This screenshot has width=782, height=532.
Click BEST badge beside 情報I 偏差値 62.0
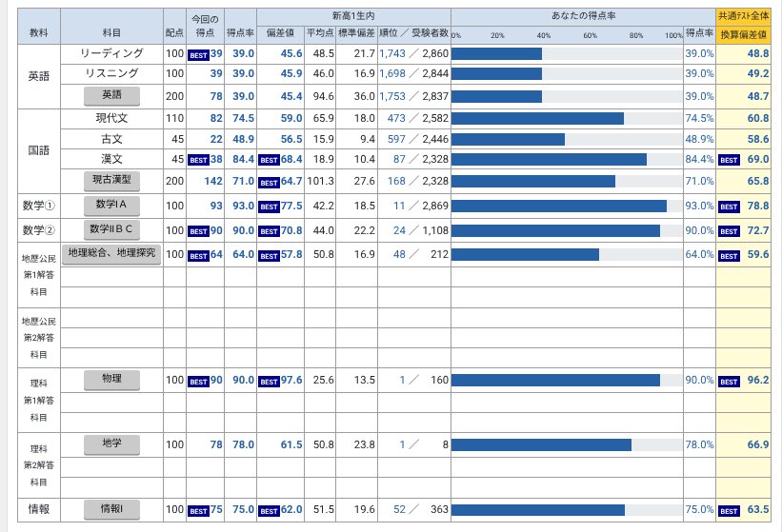coord(269,511)
